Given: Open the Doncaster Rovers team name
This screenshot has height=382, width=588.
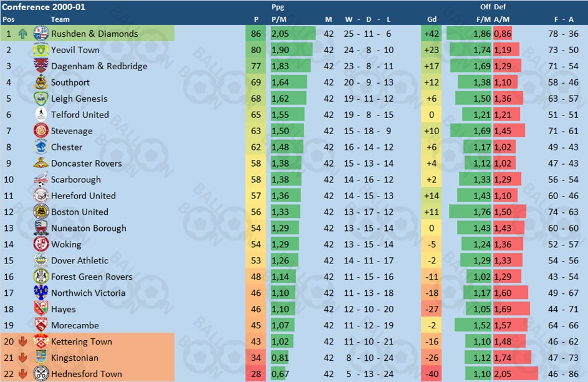Looking at the screenshot, I should [86, 164].
